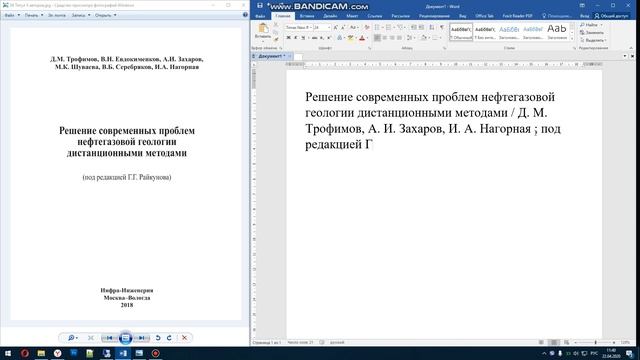The width and height of the screenshot is (640, 360).
Task: Click the Text Effects icon
Action: point(339,38)
